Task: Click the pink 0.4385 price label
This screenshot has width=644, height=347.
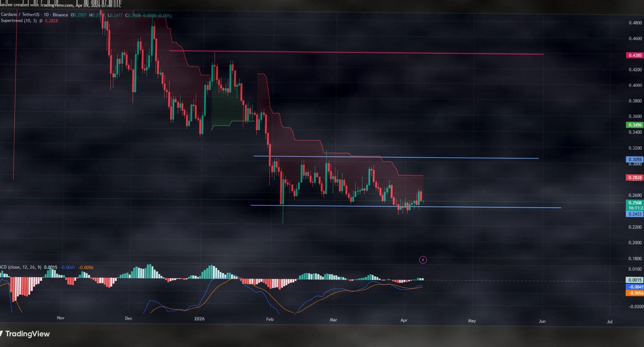Action: click(634, 55)
